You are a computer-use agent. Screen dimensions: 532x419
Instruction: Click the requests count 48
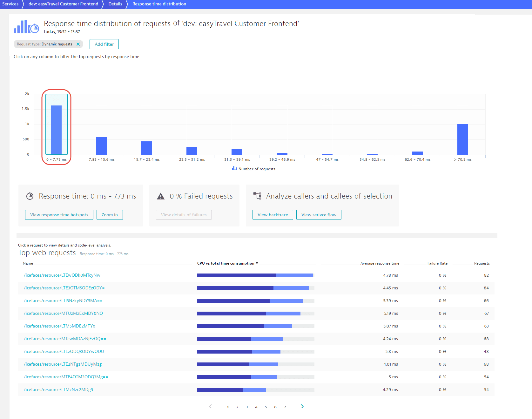(486, 352)
